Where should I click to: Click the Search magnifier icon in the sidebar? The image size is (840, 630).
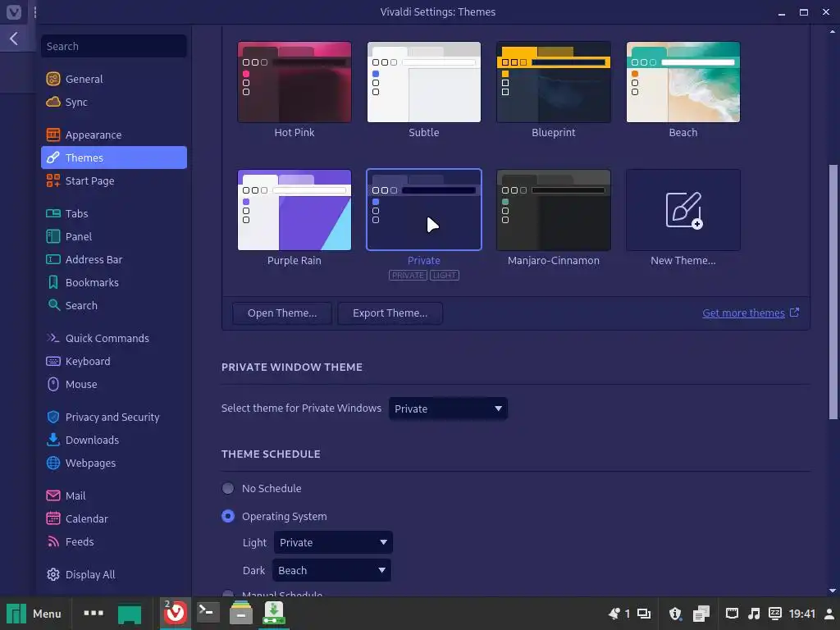[53, 306]
